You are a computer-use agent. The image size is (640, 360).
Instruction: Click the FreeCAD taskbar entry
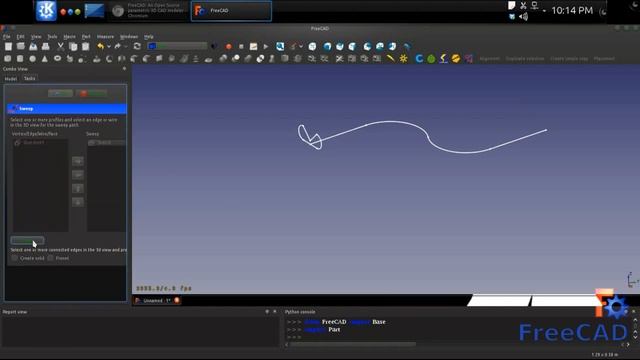(231, 11)
